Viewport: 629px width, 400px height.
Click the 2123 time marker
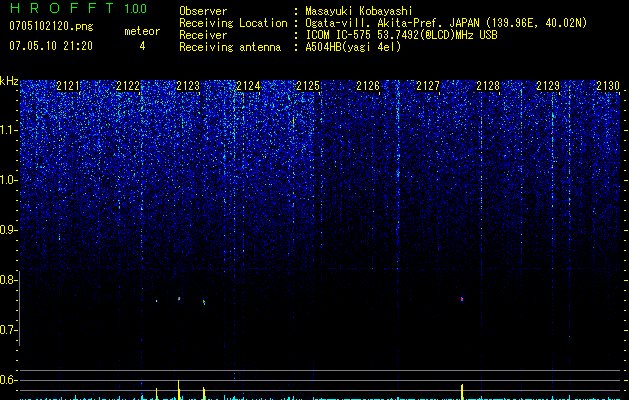point(188,86)
